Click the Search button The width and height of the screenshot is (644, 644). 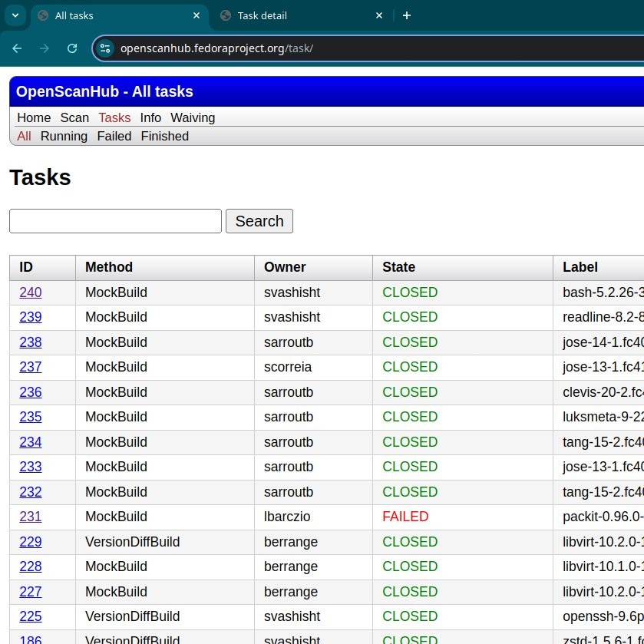click(x=259, y=221)
